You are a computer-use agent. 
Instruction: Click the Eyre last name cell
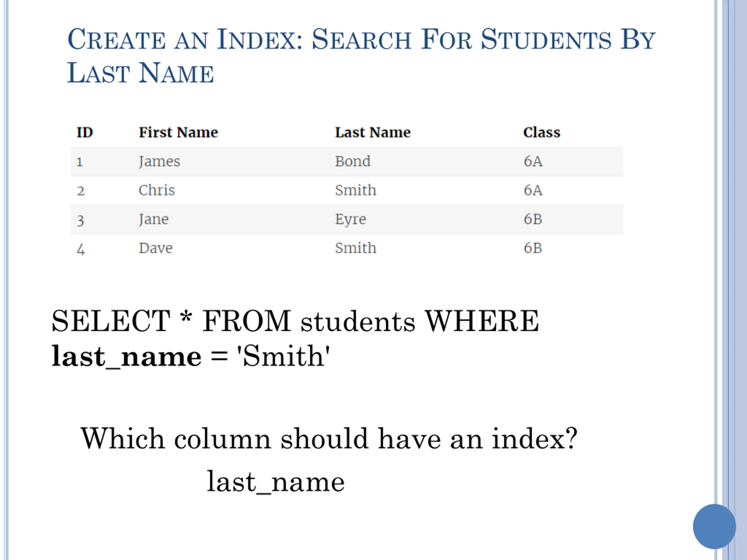pyautogui.click(x=350, y=220)
